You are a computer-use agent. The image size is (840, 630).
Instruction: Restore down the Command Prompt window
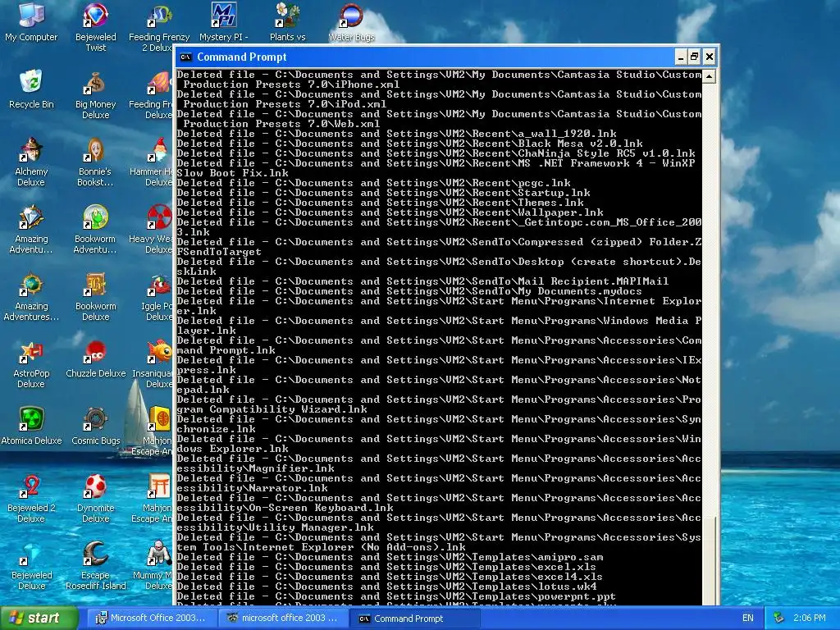(695, 57)
